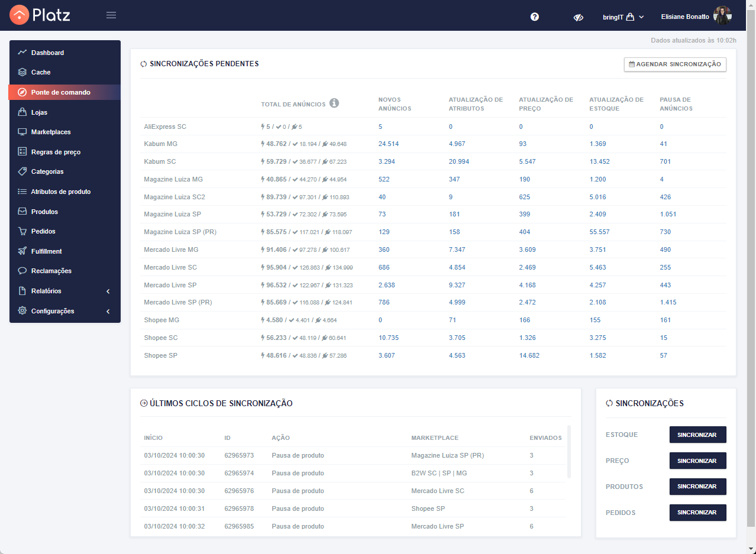This screenshot has width=756, height=554.
Task: Click the Regras de preço list icon
Action: (22, 152)
